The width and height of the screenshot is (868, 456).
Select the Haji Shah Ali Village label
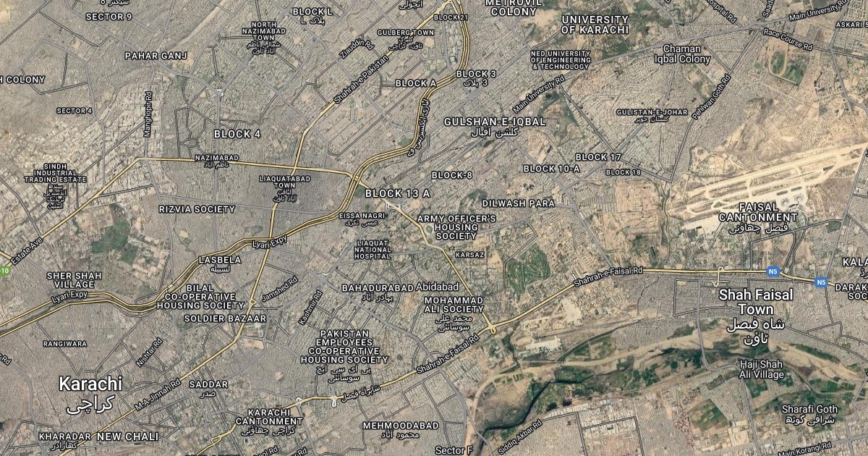[x=761, y=369]
